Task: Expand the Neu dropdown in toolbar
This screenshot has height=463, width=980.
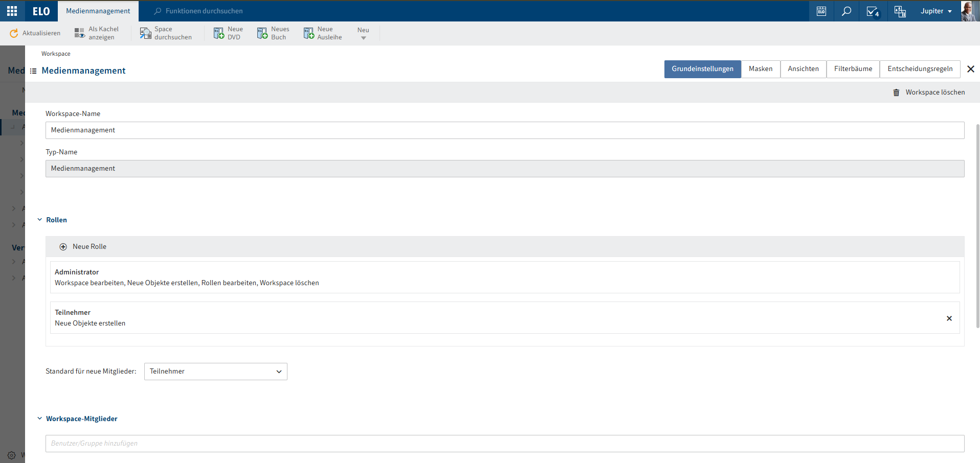Action: 363,34
